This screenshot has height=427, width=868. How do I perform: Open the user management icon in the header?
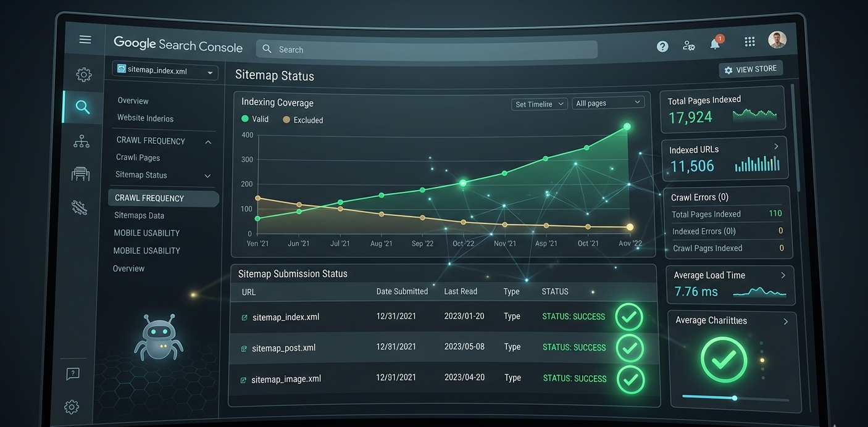[689, 45]
